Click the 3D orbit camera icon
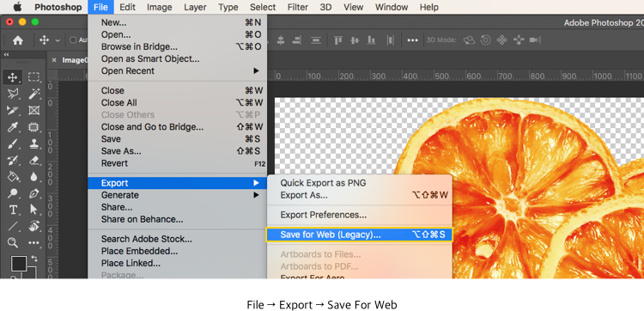Viewport: 644px width, 311px height. pos(469,40)
